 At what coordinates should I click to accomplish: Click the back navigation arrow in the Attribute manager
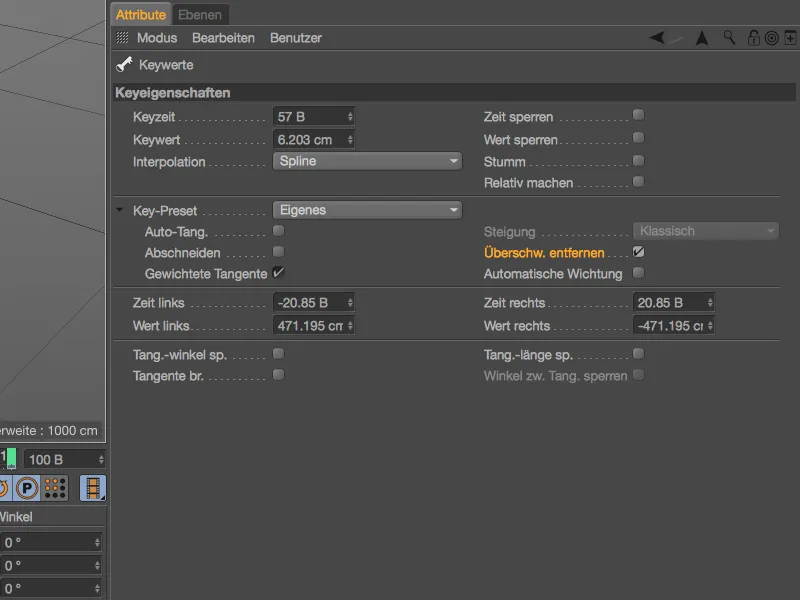tap(653, 37)
